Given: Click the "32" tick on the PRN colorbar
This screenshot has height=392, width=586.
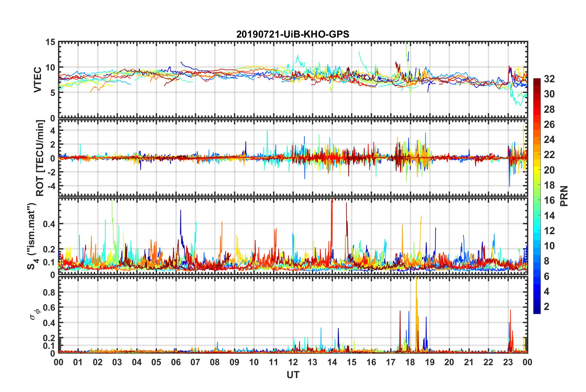Looking at the screenshot, I should 549,79.
